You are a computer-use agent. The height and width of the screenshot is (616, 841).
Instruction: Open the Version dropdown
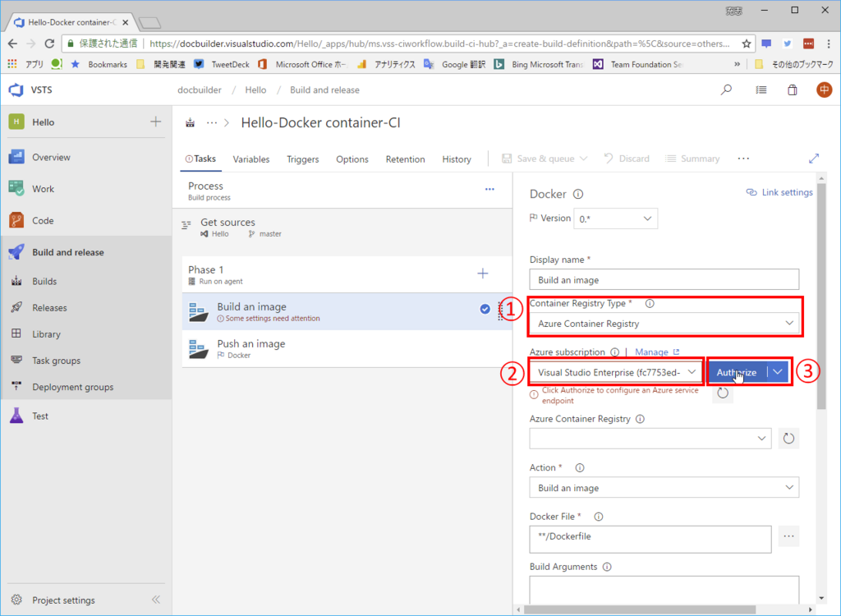(x=616, y=219)
